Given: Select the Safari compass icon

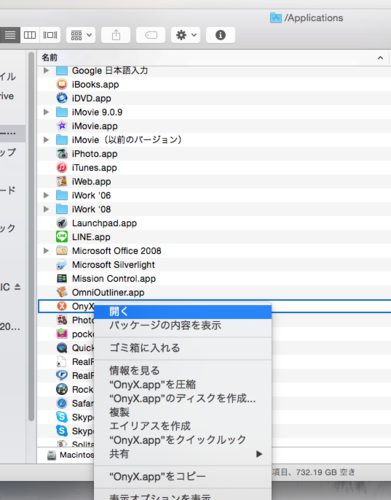Looking at the screenshot, I should 62,403.
